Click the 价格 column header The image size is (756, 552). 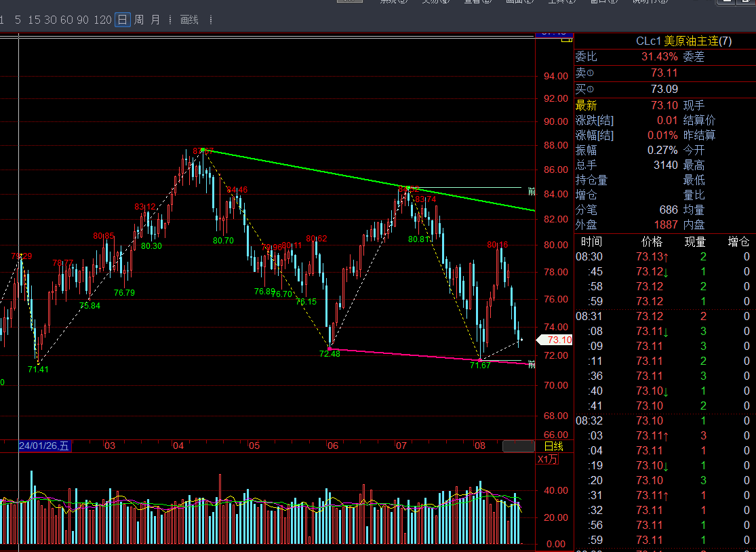point(652,241)
